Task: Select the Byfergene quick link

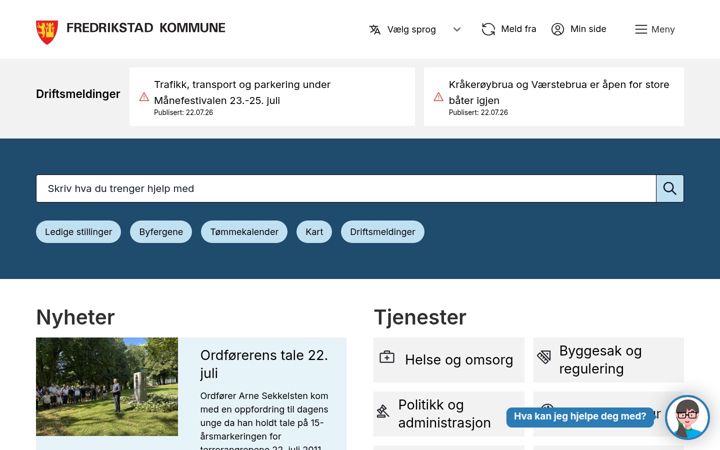Action: (x=161, y=232)
